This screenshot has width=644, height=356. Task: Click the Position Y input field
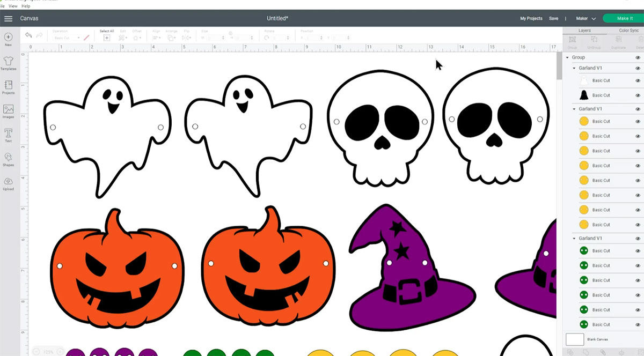tap(342, 38)
